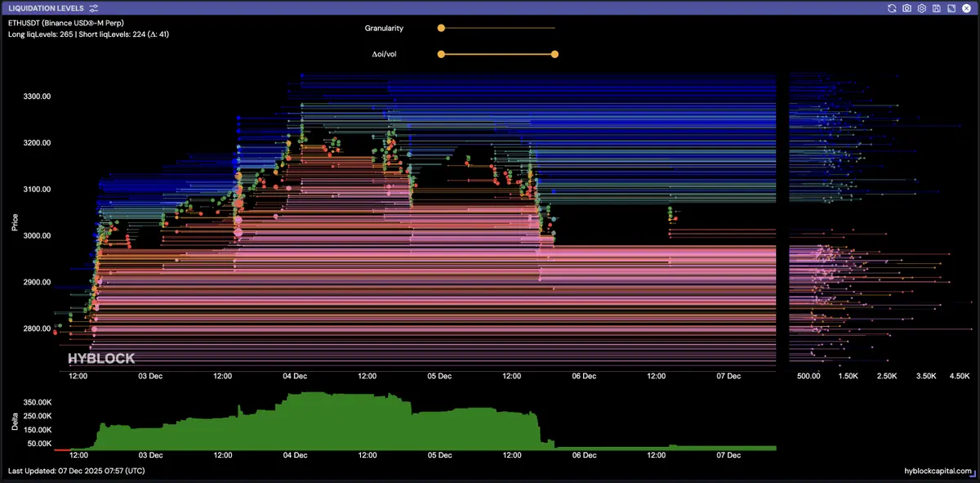This screenshot has height=483, width=980.
Task: Click the 150.00K delta axis label
Action: 37,430
